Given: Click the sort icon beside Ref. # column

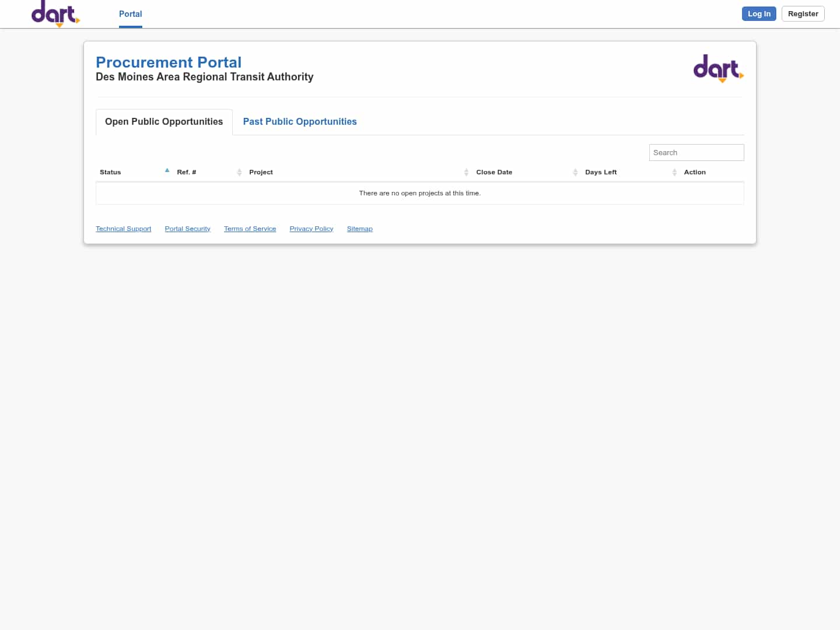Looking at the screenshot, I should pyautogui.click(x=239, y=172).
